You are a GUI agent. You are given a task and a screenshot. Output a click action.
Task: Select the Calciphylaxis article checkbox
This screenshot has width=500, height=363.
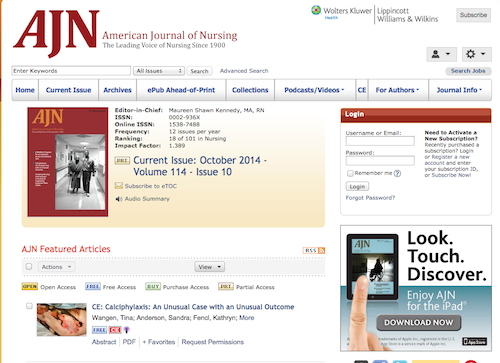[29, 306]
